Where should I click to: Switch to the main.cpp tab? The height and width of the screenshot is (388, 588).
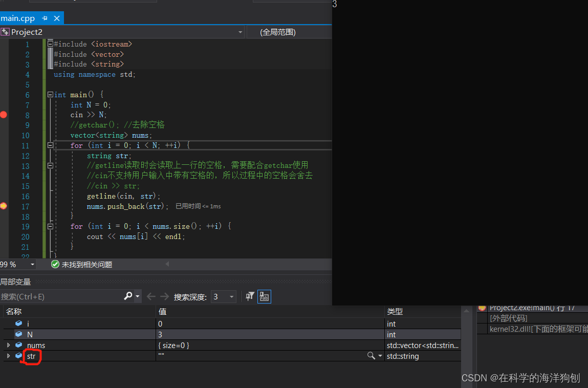coord(17,18)
